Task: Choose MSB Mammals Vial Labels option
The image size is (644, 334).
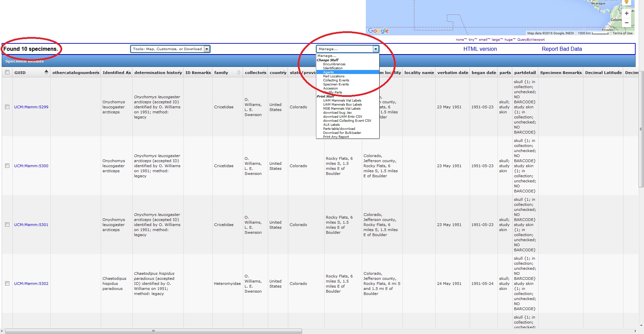Action: (x=342, y=109)
